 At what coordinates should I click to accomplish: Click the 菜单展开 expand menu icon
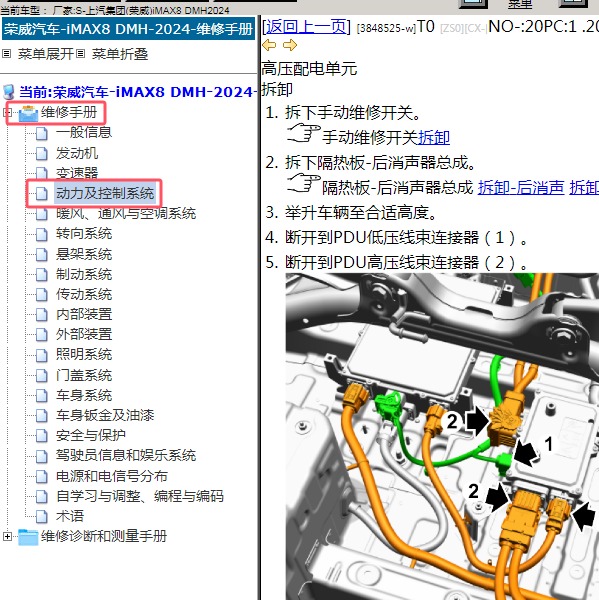[6, 54]
